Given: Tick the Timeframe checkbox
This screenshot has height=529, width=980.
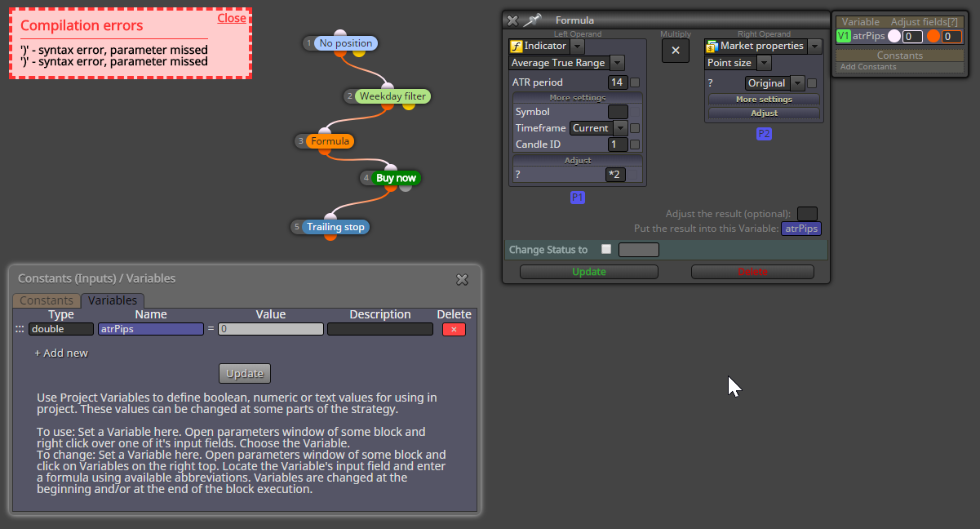Looking at the screenshot, I should [635, 128].
